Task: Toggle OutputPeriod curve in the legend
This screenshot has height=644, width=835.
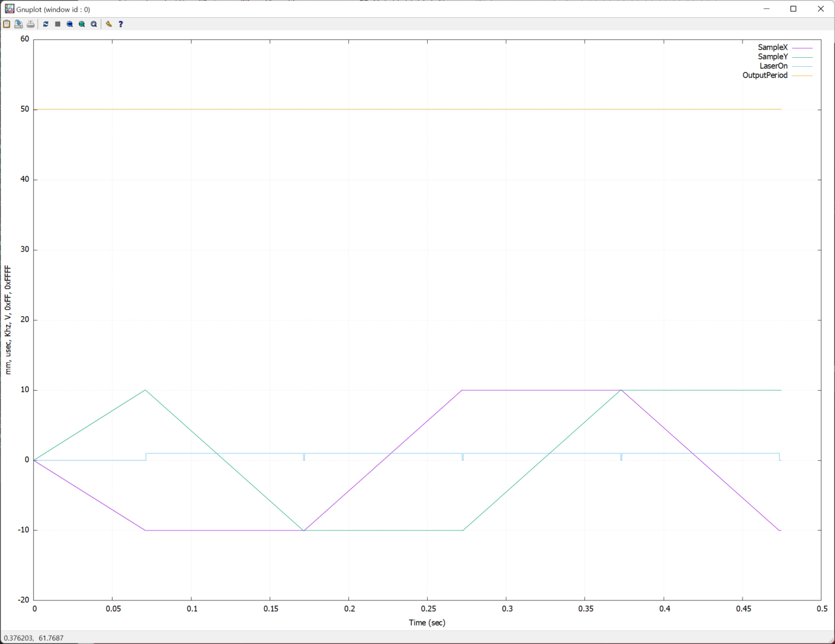Action: [765, 75]
